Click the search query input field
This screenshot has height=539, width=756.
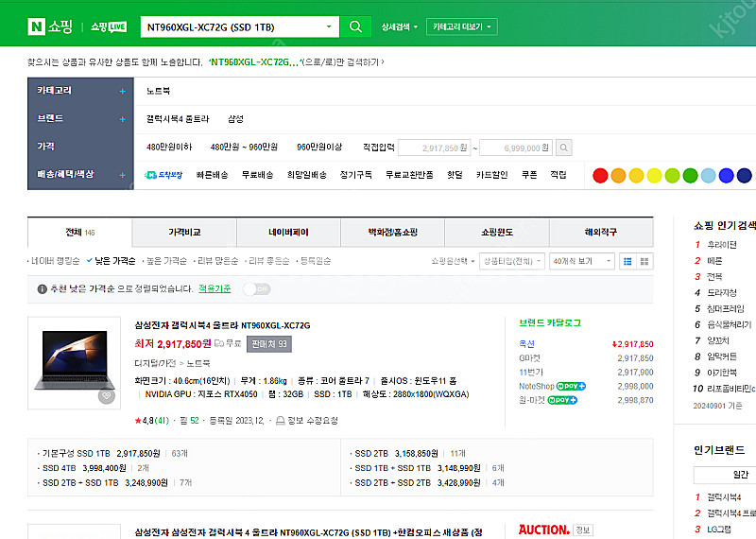click(x=233, y=27)
